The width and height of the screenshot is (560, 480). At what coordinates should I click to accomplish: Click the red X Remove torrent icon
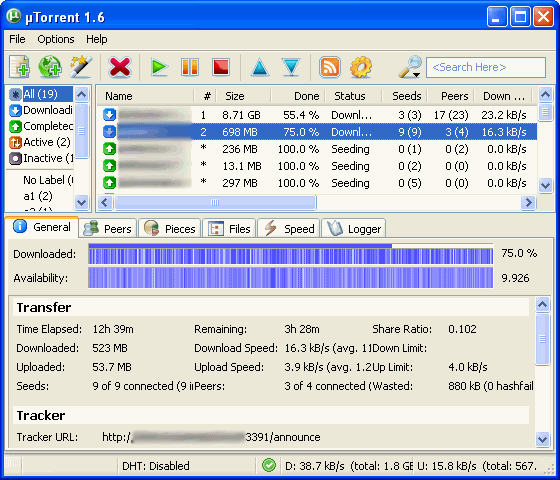(120, 67)
